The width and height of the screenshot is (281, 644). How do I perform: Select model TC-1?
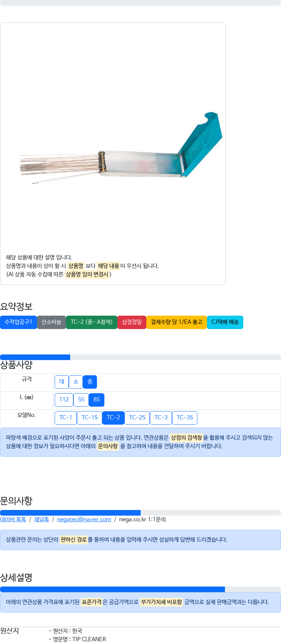[x=66, y=418]
